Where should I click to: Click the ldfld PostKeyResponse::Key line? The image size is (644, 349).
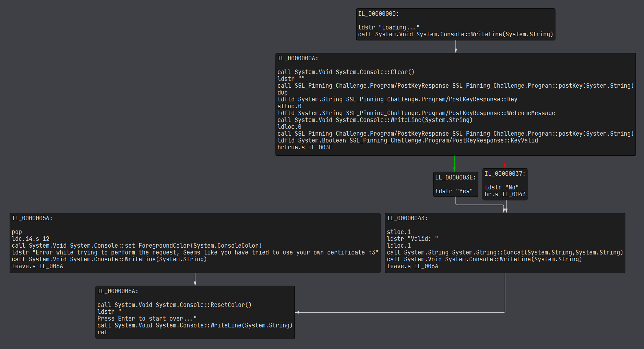(397, 99)
